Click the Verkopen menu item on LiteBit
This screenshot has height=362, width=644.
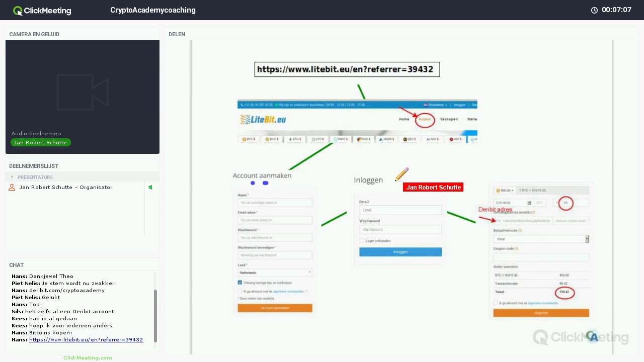(449, 119)
